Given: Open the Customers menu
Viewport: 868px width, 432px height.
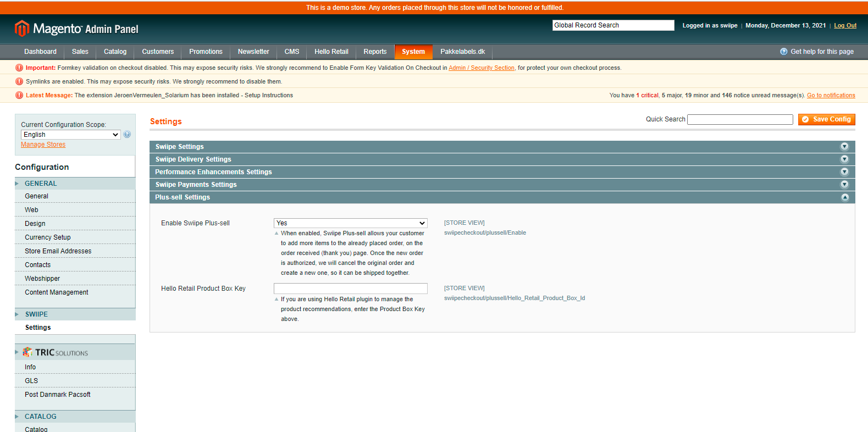Looking at the screenshot, I should pos(158,52).
